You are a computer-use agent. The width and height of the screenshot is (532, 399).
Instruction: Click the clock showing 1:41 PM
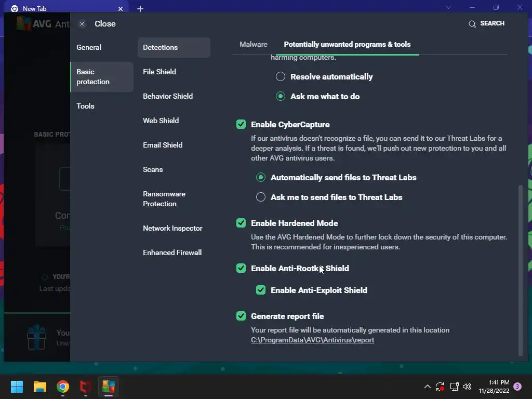(495, 387)
